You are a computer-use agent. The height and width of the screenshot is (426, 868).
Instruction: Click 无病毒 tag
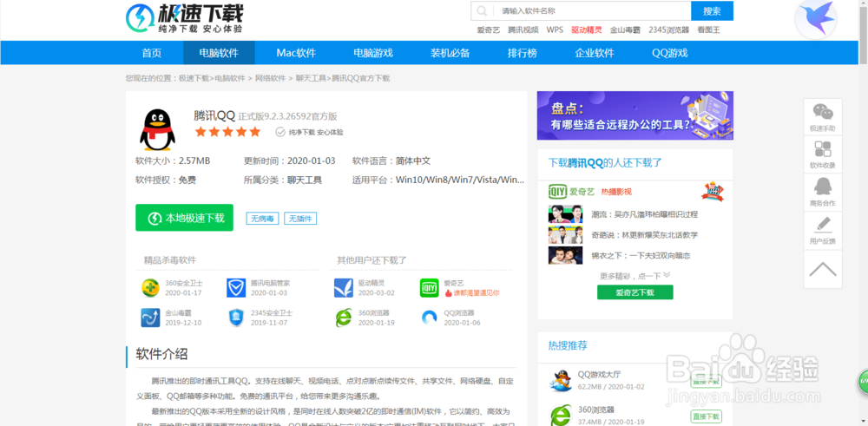[262, 219]
